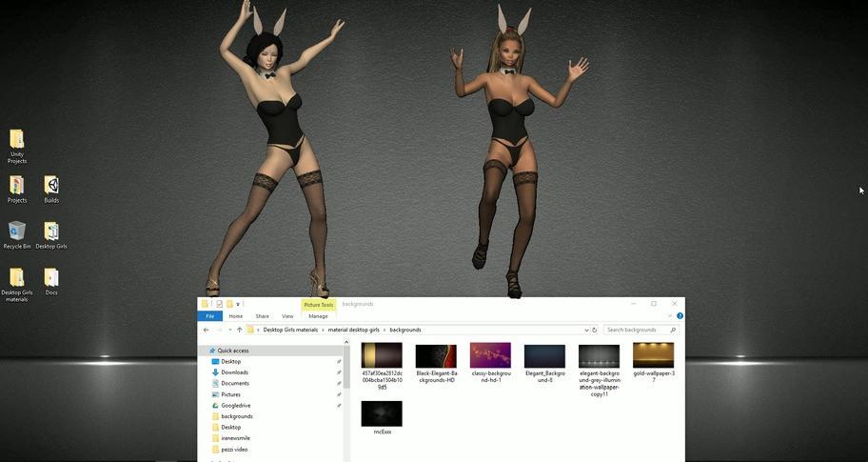Click navigation pane scrollbar thumb
Screen dimensions: 868x462
[x=346, y=367]
